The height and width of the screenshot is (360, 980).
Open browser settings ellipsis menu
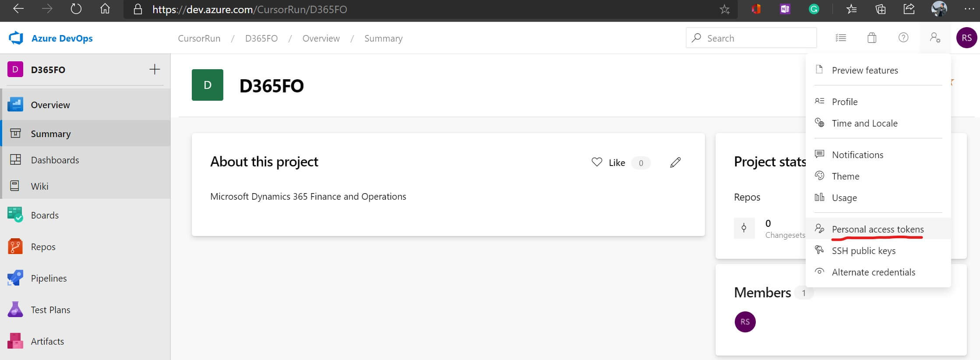click(969, 9)
